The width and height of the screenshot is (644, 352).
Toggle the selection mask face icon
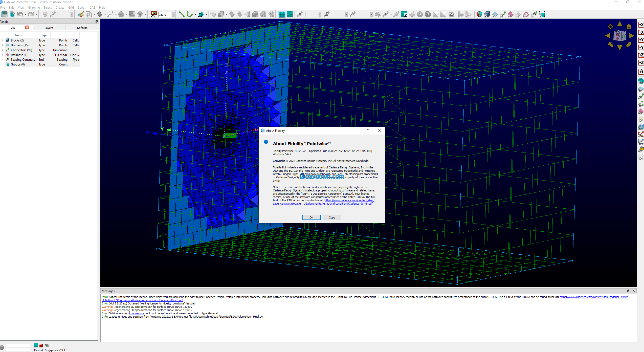(x=479, y=14)
